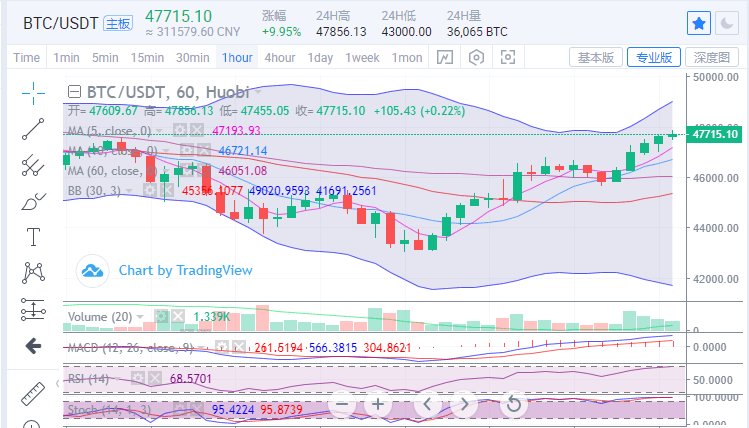The image size is (749, 428).
Task: Switch to 基本版 basic chart
Action: point(596,57)
